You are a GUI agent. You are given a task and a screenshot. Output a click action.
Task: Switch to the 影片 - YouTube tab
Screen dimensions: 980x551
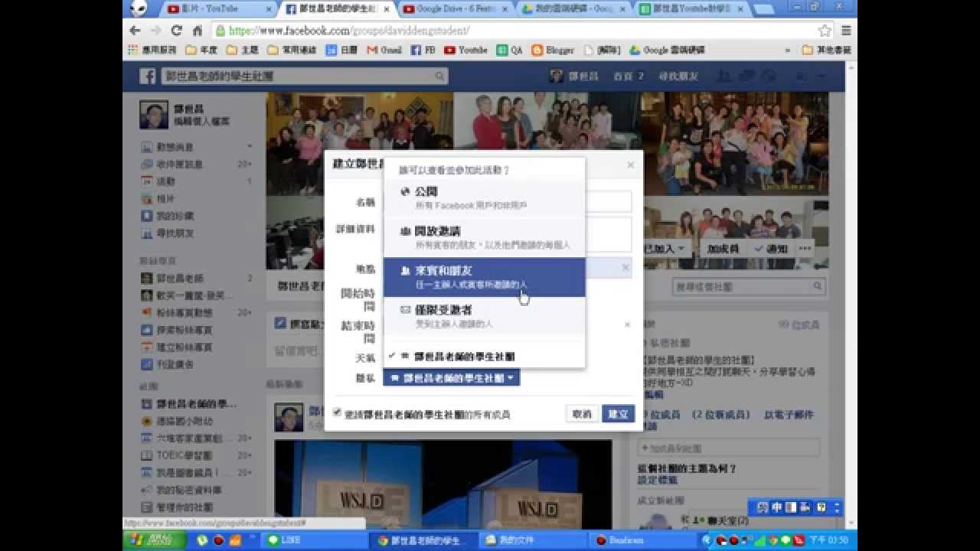pyautogui.click(x=220, y=9)
